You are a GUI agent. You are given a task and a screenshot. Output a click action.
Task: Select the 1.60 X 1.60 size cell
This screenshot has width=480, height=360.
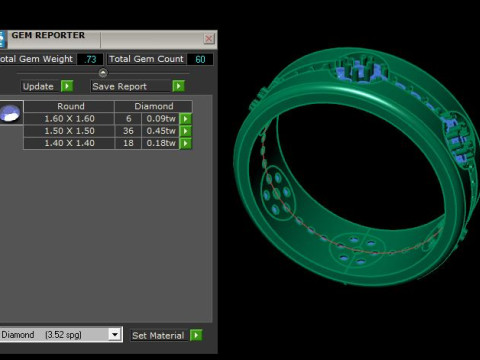(x=69, y=119)
